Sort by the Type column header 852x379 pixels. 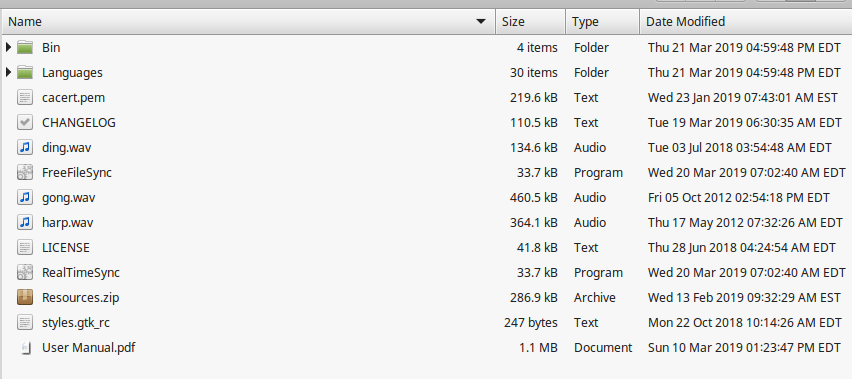click(x=602, y=22)
